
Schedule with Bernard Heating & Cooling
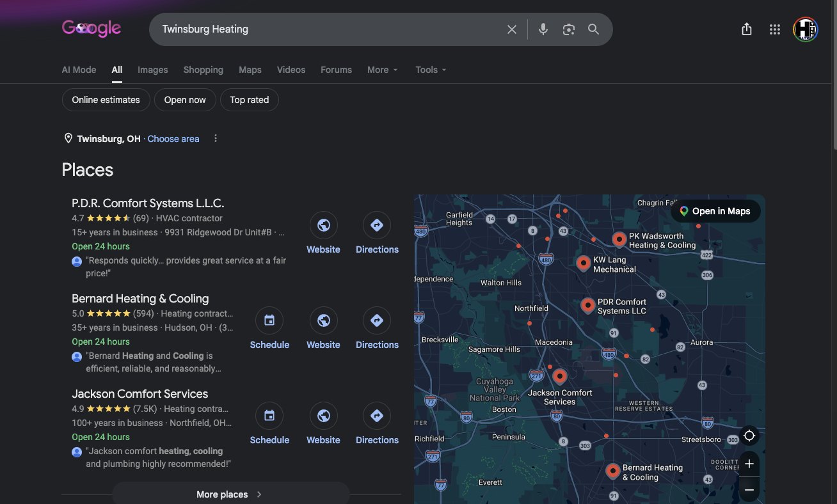pyautogui.click(x=269, y=320)
